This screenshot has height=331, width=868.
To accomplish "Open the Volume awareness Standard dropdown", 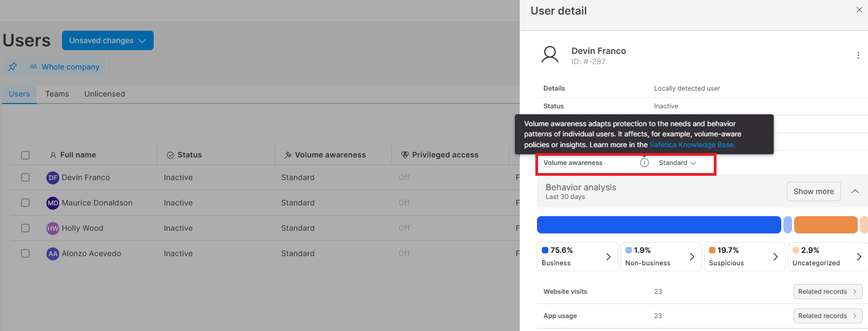I will [677, 163].
